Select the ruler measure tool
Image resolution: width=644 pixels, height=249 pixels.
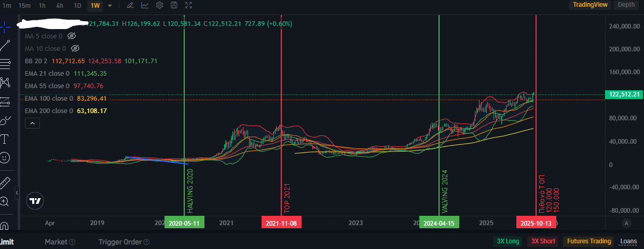[x=5, y=182]
